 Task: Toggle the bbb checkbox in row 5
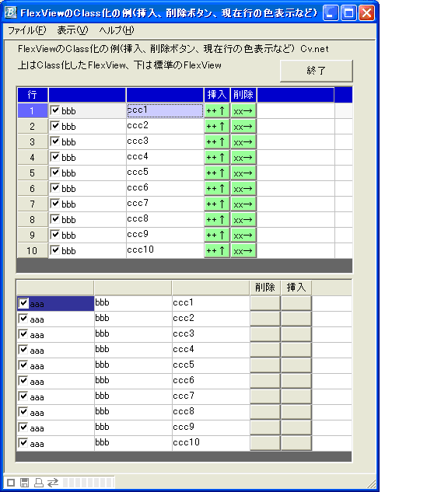(55, 173)
